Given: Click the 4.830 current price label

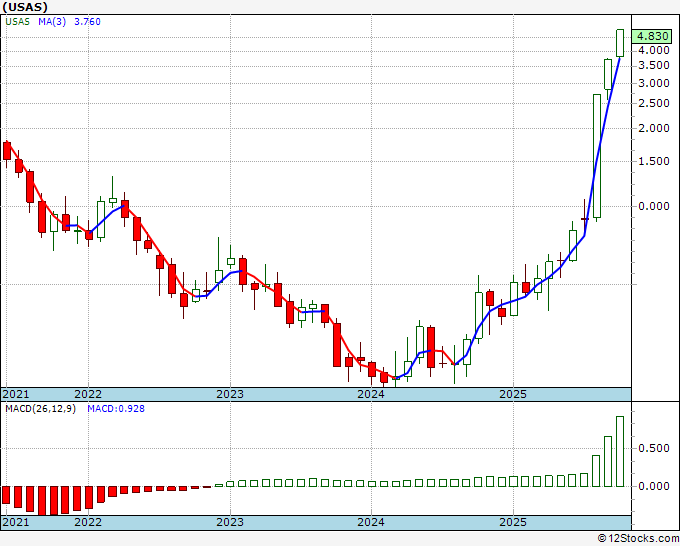Looking at the screenshot, I should [652, 36].
